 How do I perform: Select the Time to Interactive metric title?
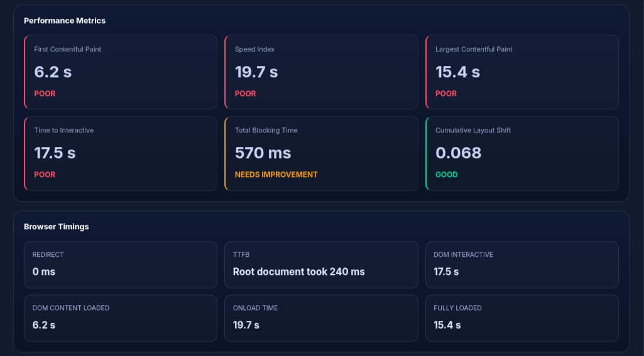tap(63, 131)
